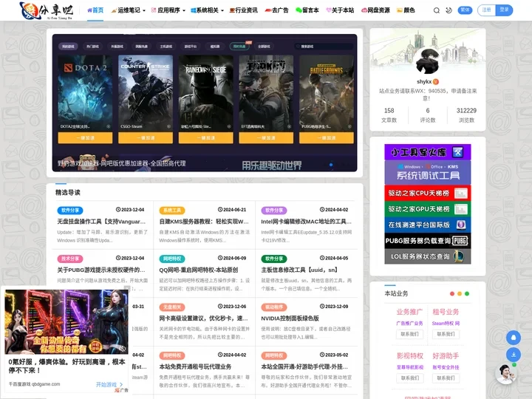Screen dimensions: 532x399
Task: Open the 颜色 menu item
Action: pyautogui.click(x=406, y=10)
